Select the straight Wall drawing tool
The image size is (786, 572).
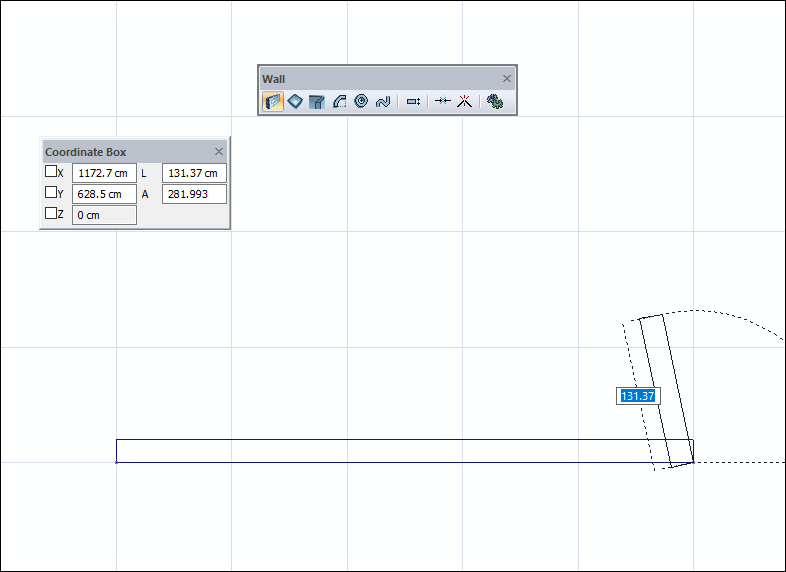pyautogui.click(x=273, y=102)
